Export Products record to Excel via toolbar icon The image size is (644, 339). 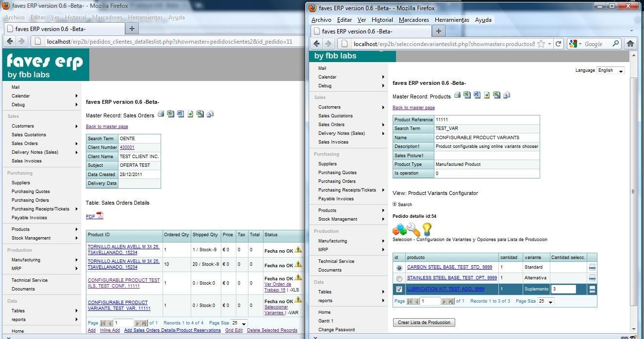(467, 95)
